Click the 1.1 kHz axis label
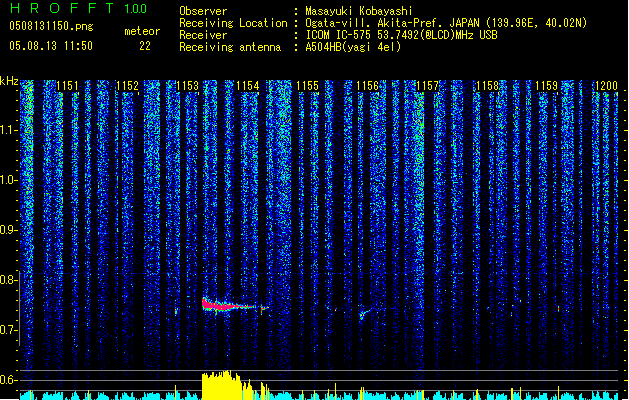 coord(8,130)
